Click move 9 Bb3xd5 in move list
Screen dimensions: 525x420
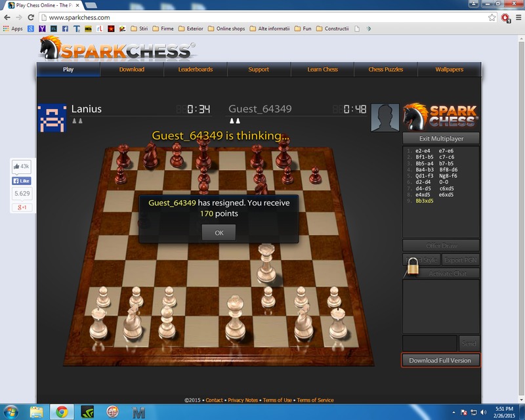pyautogui.click(x=424, y=201)
